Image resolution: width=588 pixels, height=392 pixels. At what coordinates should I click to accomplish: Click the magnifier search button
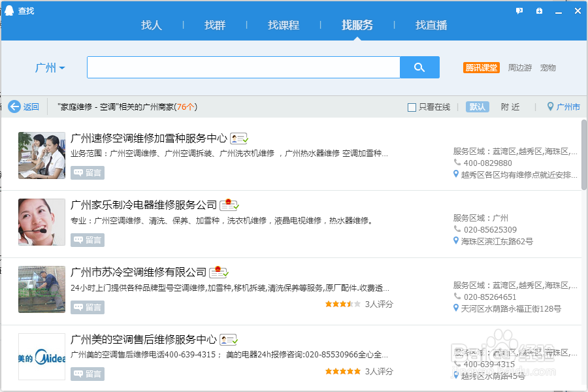click(419, 67)
